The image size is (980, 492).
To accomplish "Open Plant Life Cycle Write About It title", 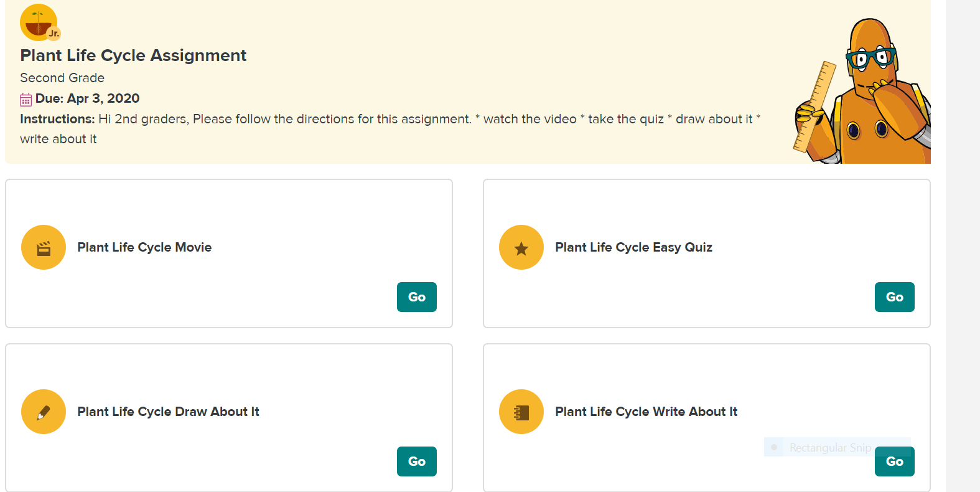I will click(x=646, y=412).
